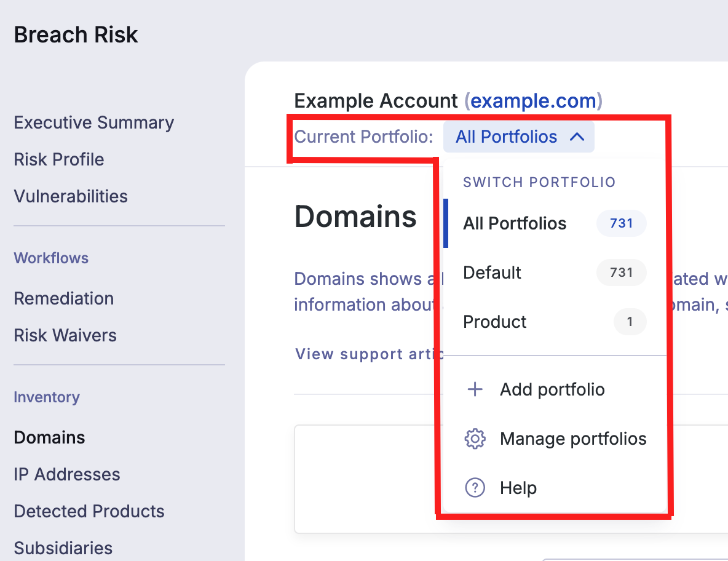Image resolution: width=728 pixels, height=561 pixels.
Task: Expand the Workflows section
Action: [51, 258]
